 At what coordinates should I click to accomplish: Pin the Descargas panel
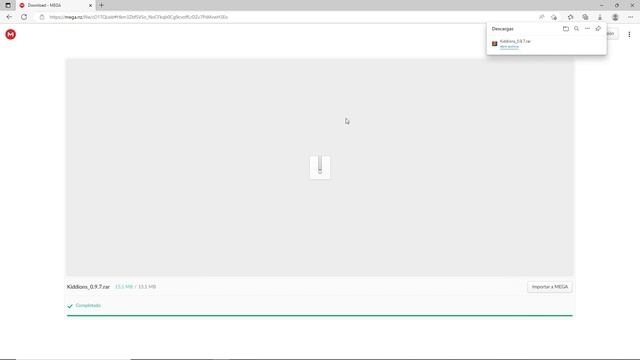click(x=598, y=29)
